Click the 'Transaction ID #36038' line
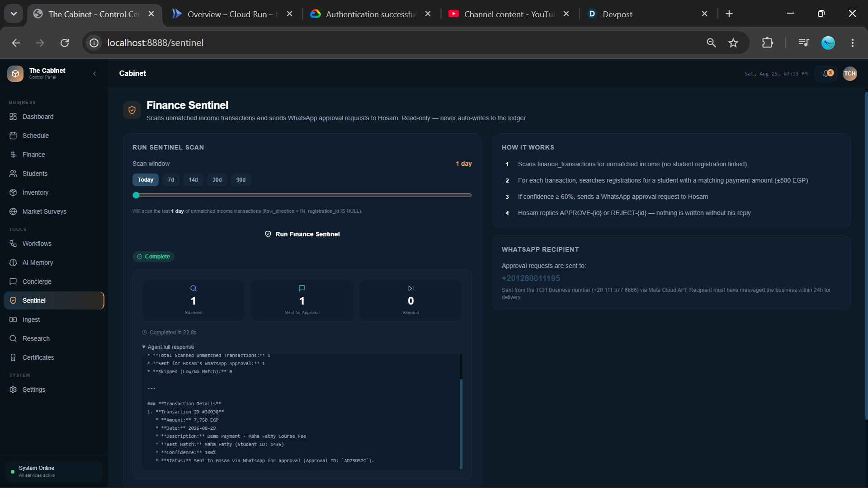Screen dimensions: 868x488 (x=185, y=412)
